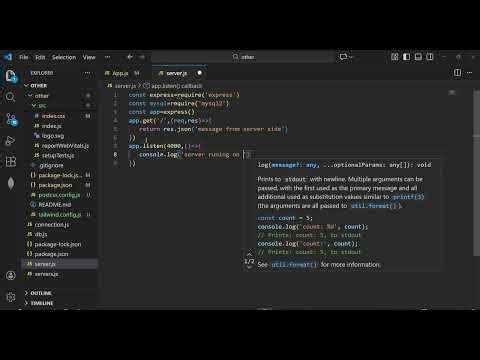The width and height of the screenshot is (480, 360).
Task: Open root package-lock.json file
Action: [58, 244]
